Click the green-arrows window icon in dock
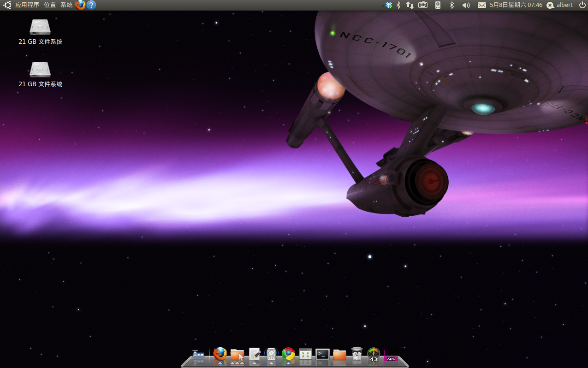Image resolution: width=588 pixels, height=368 pixels. click(x=305, y=354)
